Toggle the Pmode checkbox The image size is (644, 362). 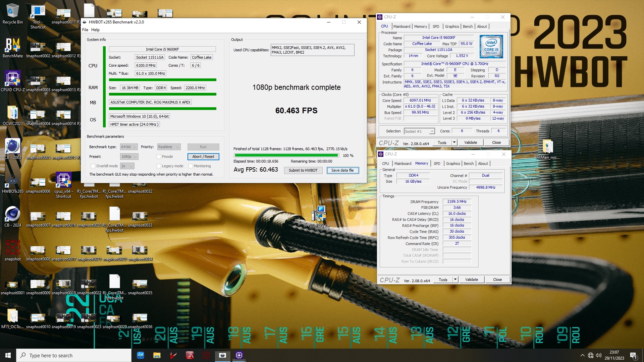[159, 157]
